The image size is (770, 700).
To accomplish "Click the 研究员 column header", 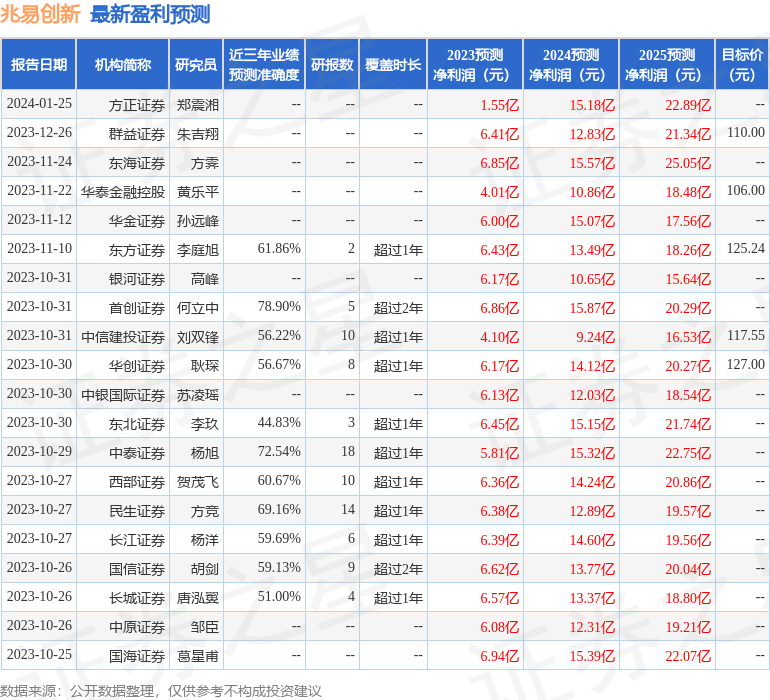I will [196, 64].
